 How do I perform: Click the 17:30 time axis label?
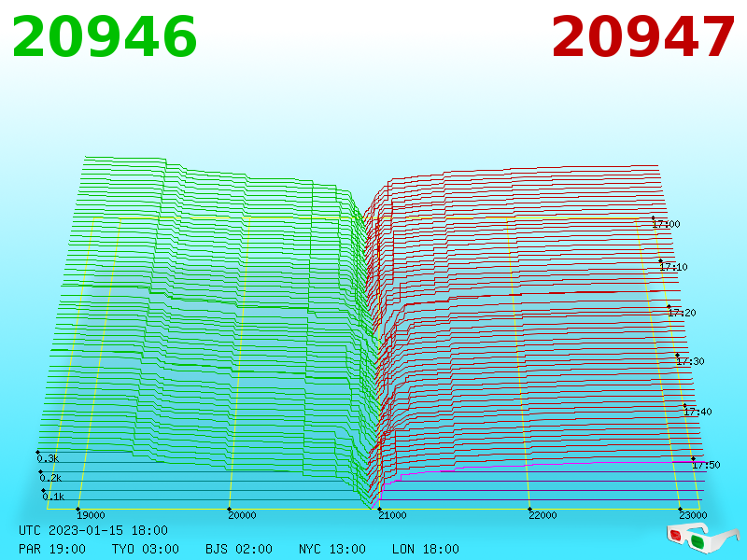(x=690, y=361)
